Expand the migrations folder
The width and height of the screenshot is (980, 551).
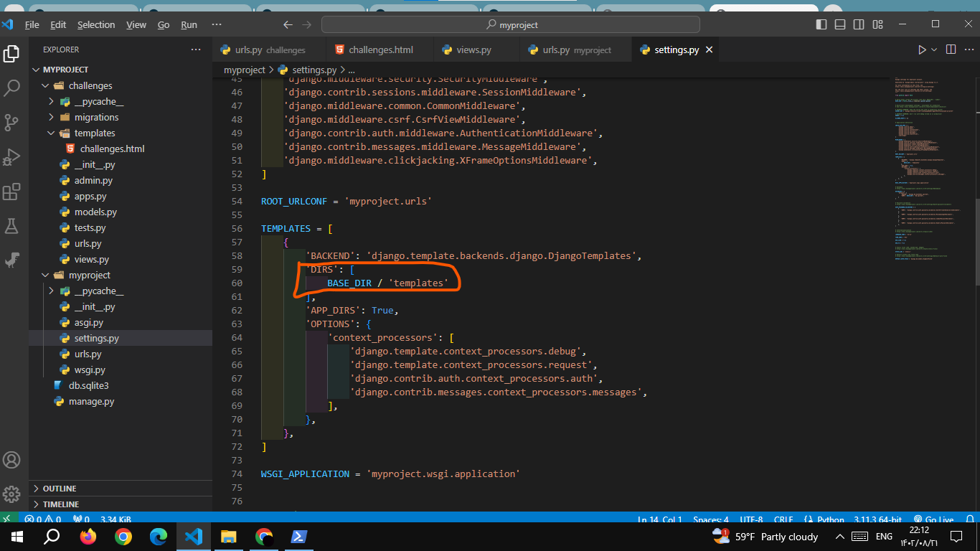pos(96,117)
